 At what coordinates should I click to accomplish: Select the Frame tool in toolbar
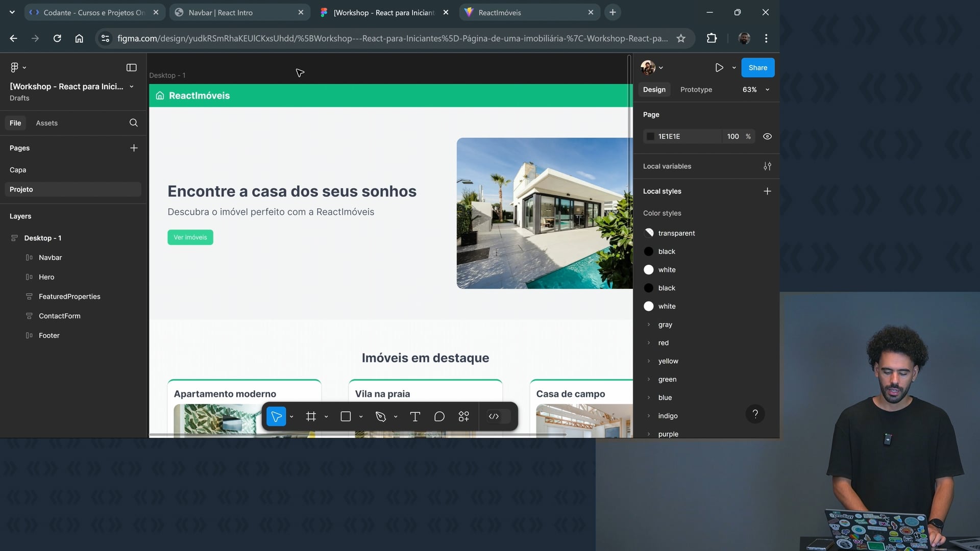pos(311,417)
